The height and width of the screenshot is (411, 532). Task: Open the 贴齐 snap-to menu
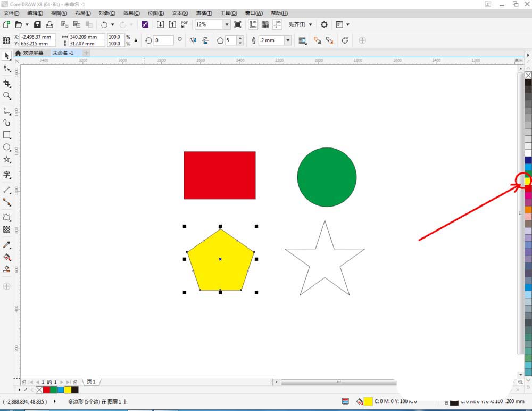click(x=299, y=24)
